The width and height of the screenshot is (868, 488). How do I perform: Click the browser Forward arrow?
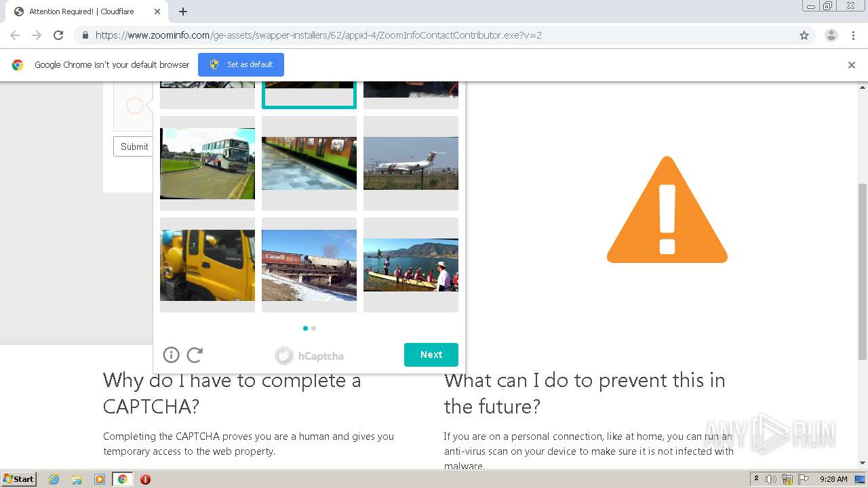(x=37, y=35)
